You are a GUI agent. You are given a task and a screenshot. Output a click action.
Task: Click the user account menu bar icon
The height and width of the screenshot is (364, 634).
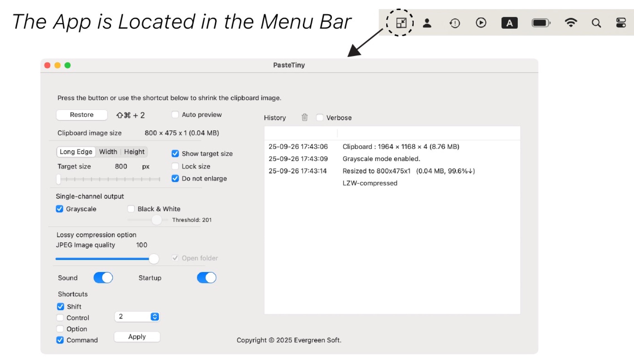[x=427, y=23]
